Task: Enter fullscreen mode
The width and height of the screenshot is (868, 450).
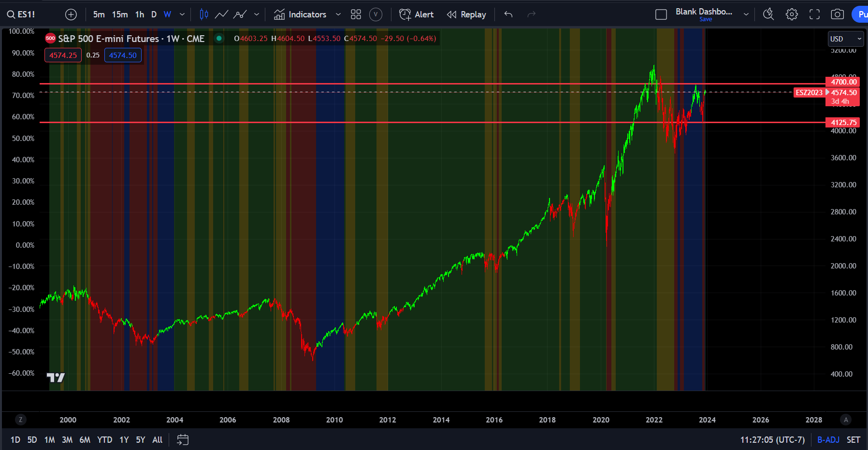Action: pos(814,14)
